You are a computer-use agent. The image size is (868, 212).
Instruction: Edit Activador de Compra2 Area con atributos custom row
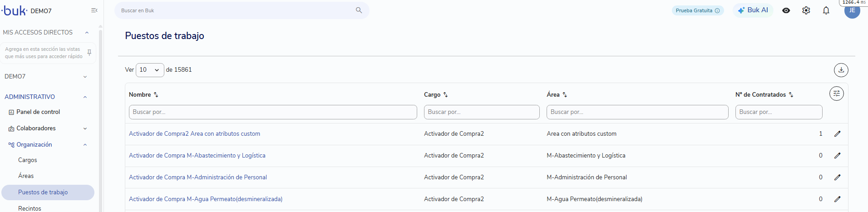(837, 134)
